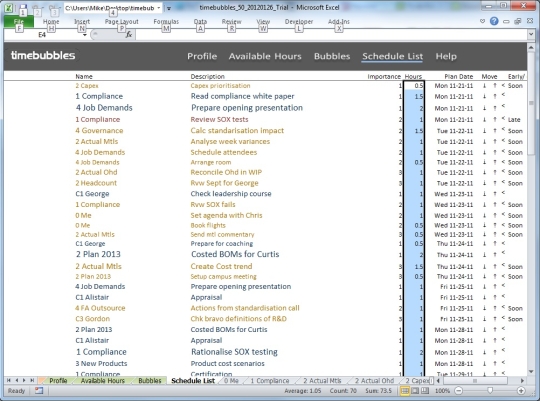Switch to Page Layout view icon in status bar
This screenshot has height=401, width=540.
coord(415,391)
